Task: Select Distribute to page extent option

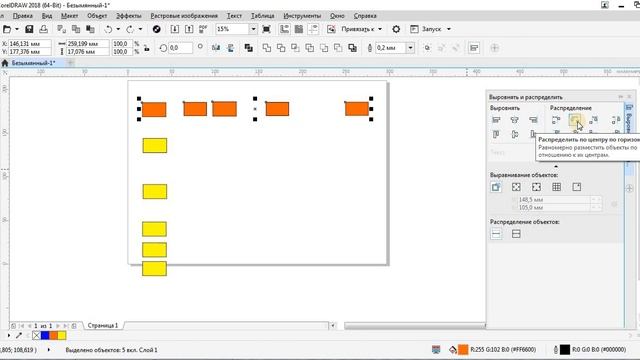Action: [x=516, y=234]
